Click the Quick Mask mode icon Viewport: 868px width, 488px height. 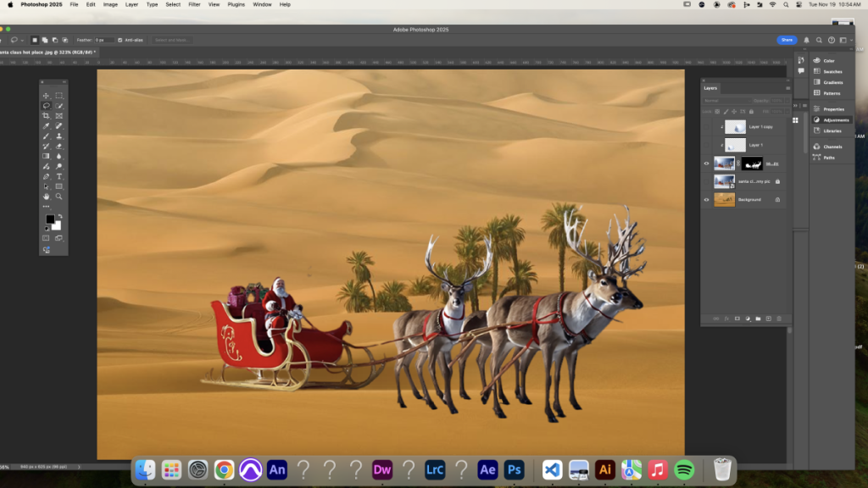click(46, 238)
